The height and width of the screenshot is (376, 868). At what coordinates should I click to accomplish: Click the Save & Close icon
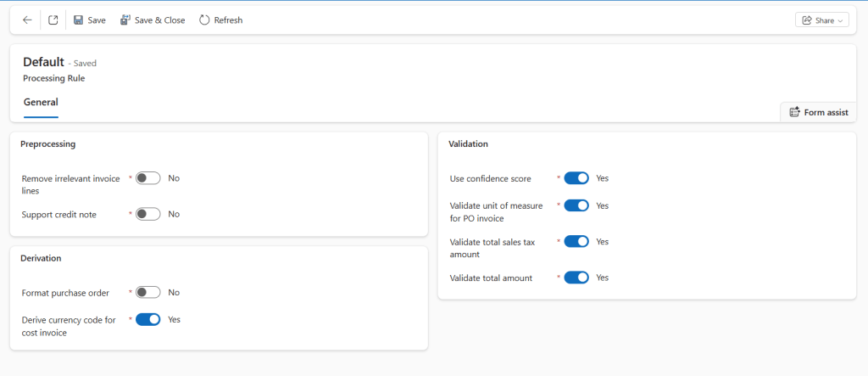pos(125,20)
